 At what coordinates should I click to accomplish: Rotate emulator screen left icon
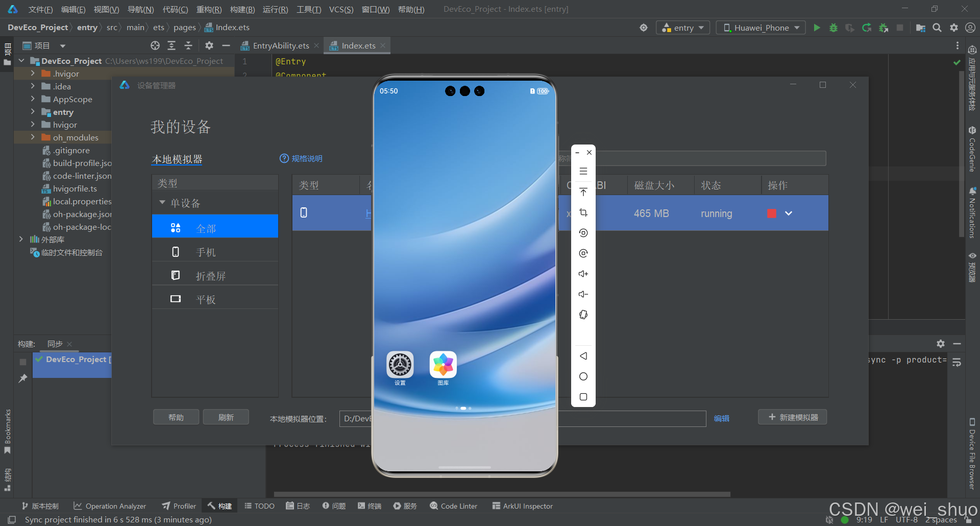click(583, 233)
